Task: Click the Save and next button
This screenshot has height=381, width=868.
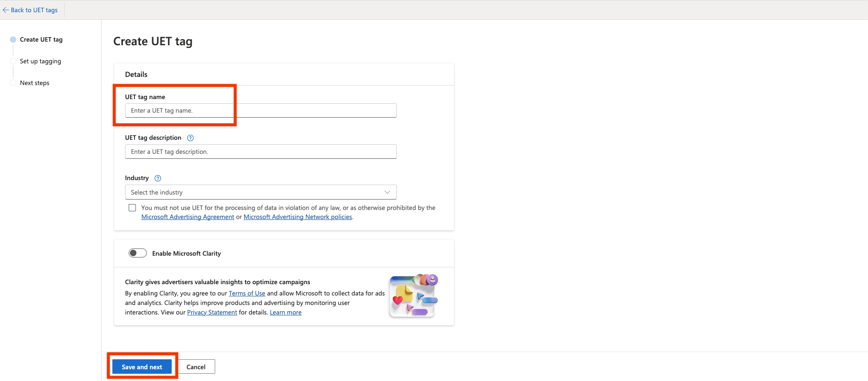Action: point(142,367)
